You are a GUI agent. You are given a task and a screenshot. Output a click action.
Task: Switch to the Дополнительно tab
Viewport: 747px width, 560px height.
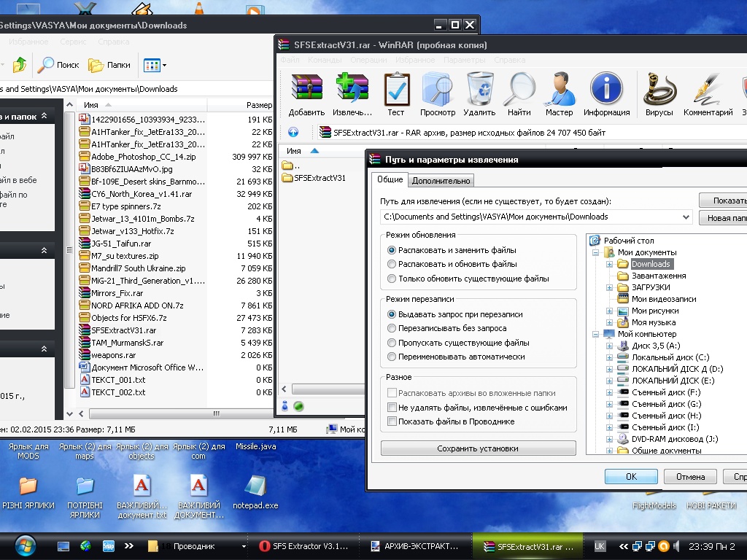[441, 181]
